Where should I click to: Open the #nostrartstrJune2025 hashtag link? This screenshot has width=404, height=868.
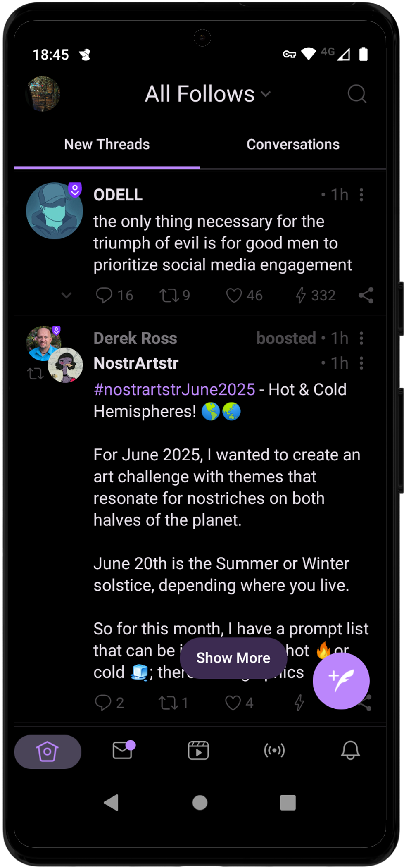tap(174, 389)
